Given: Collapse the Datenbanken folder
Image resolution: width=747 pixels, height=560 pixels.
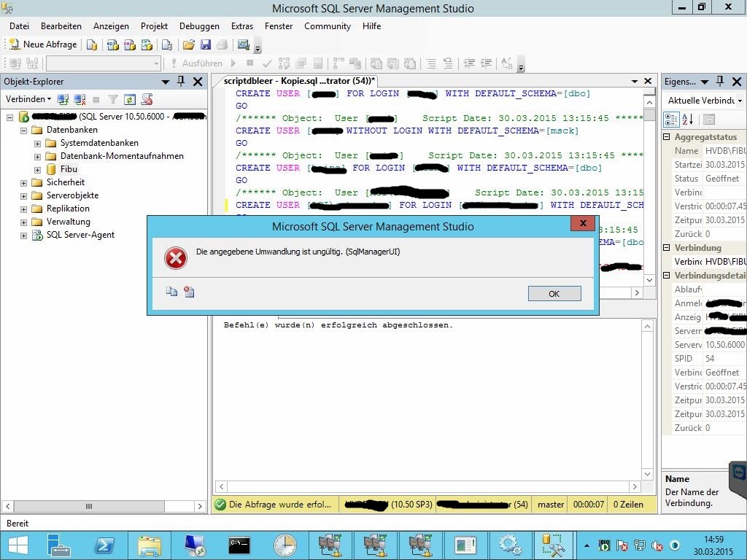Looking at the screenshot, I should (23, 130).
